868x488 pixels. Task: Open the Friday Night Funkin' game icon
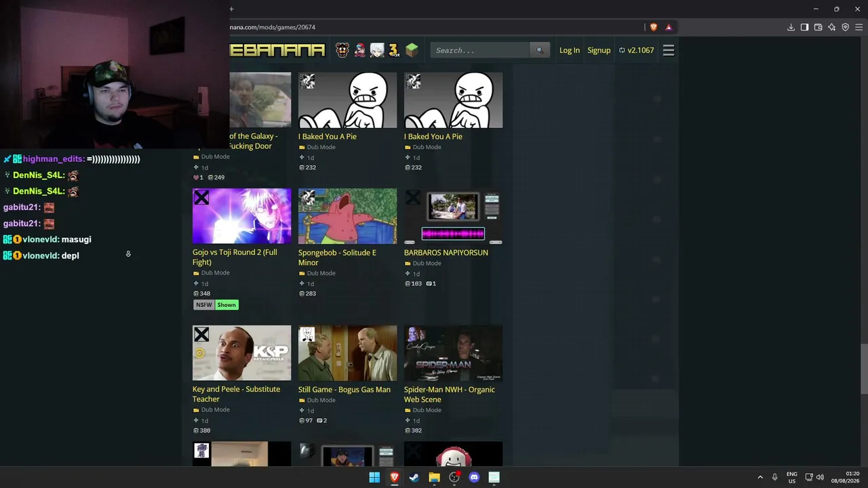coord(359,50)
